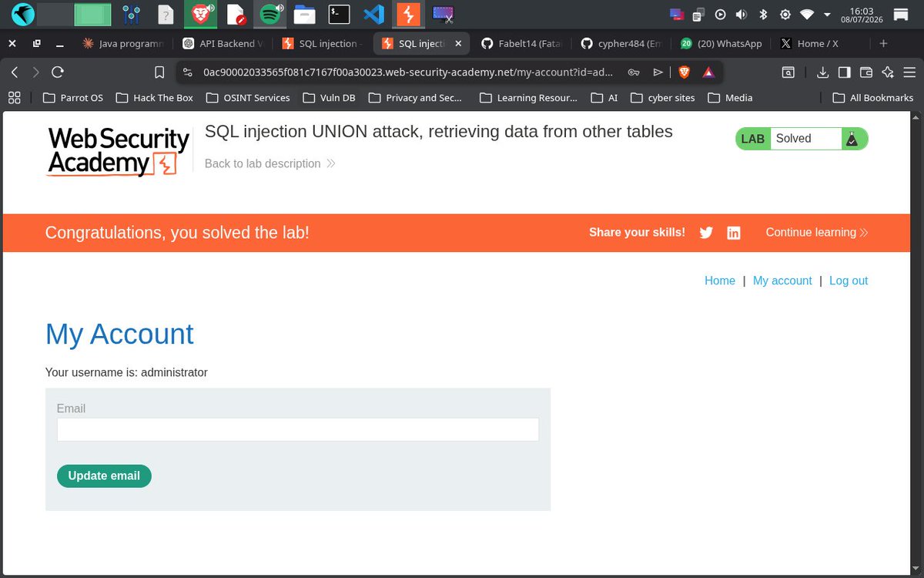Open the Hack The Box bookmarks folder

pos(154,98)
